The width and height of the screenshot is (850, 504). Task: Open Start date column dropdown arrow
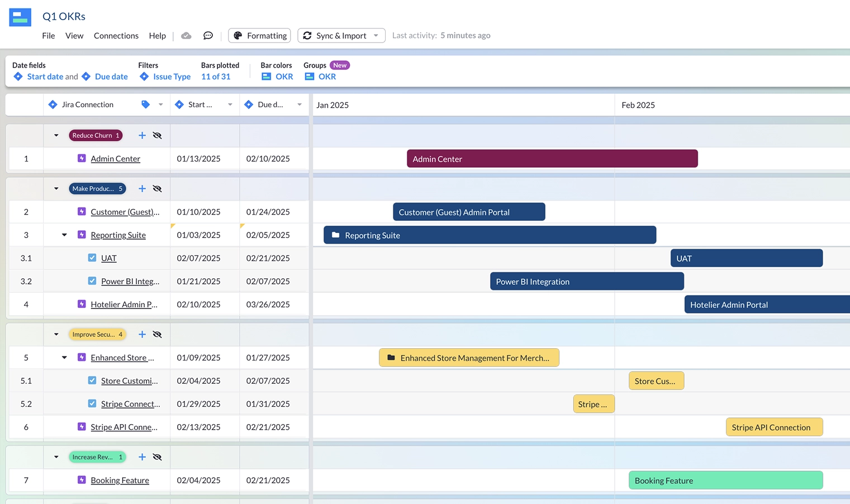coord(230,104)
